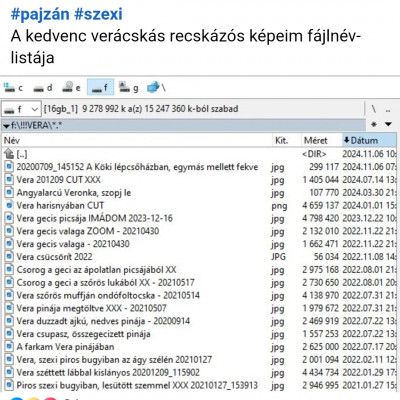Sort by Kit. extension column header
400x400 pixels.
[287, 140]
